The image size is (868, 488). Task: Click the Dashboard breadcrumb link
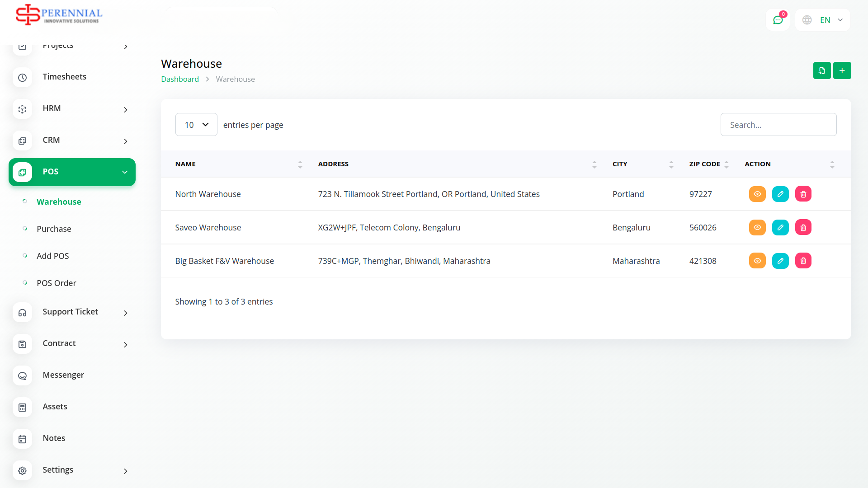click(x=179, y=79)
